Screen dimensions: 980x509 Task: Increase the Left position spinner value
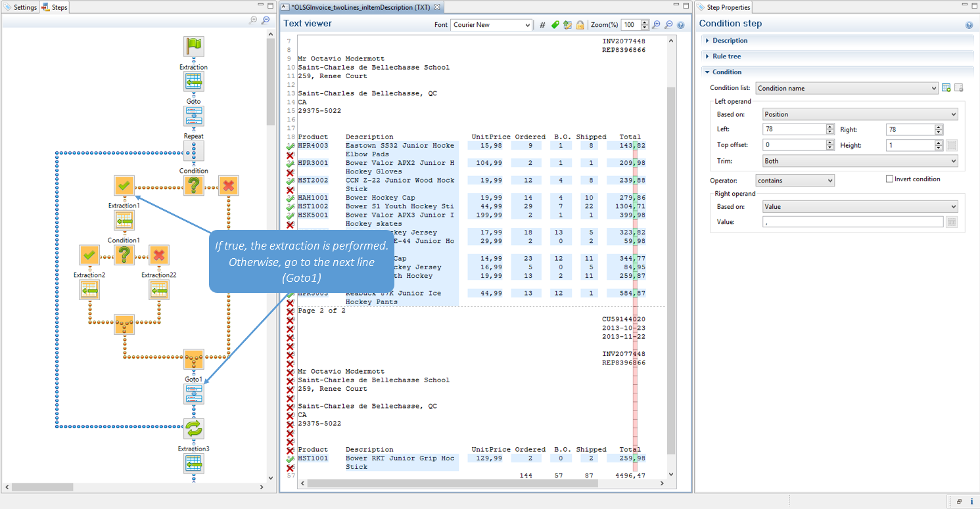[x=830, y=127]
